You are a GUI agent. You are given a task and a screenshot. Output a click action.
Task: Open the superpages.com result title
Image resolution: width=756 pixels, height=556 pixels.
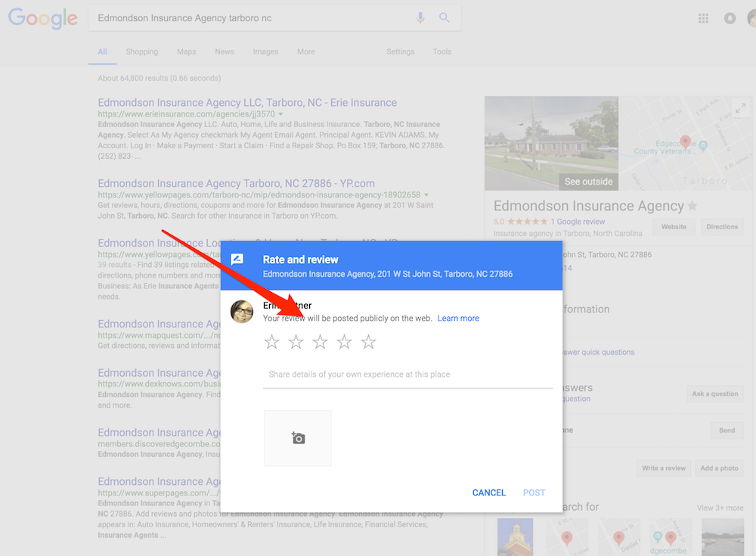pos(159,482)
